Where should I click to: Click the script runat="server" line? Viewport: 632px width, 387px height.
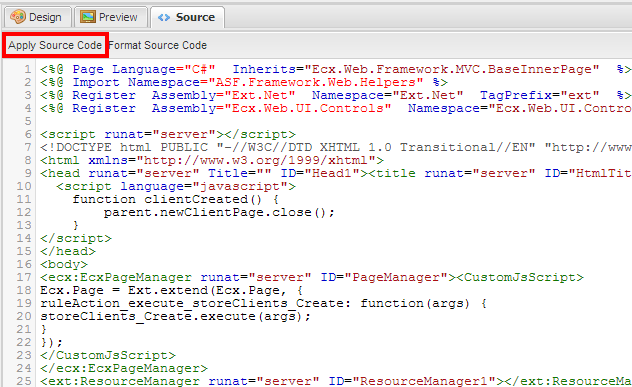168,134
